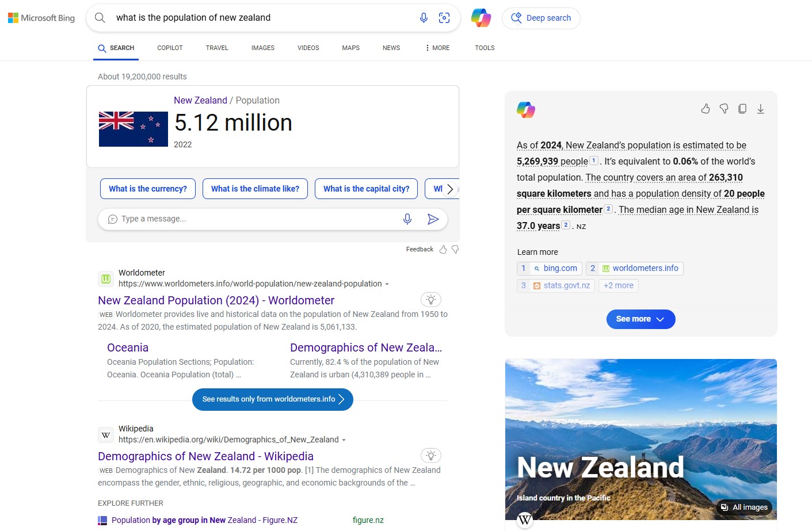This screenshot has height=531, width=812.
Task: Open the Microsoft Bing logo home link
Action: pyautogui.click(x=41, y=18)
